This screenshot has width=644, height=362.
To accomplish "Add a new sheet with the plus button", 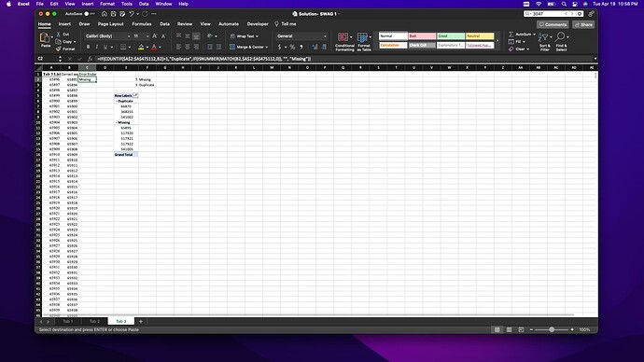I will [x=140, y=321].
